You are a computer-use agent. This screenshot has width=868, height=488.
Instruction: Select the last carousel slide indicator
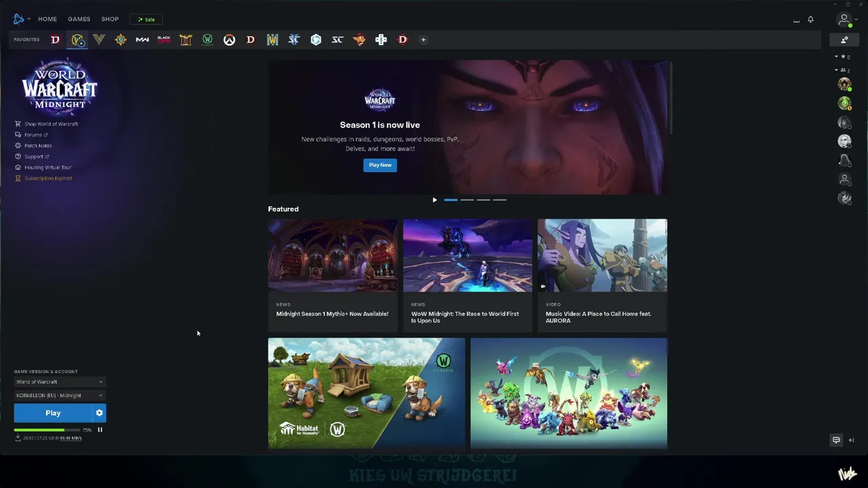[500, 200]
